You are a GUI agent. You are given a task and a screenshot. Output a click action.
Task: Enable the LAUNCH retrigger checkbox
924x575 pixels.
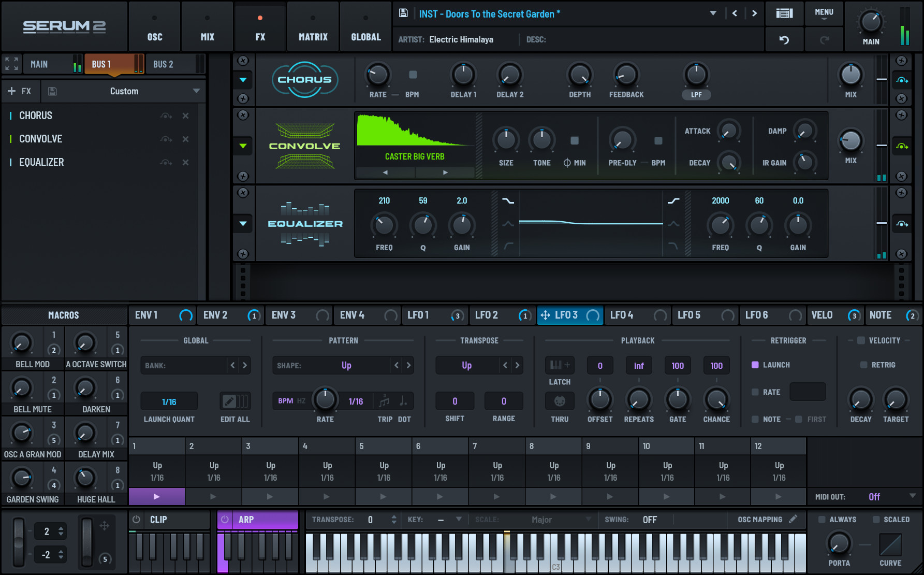point(755,365)
